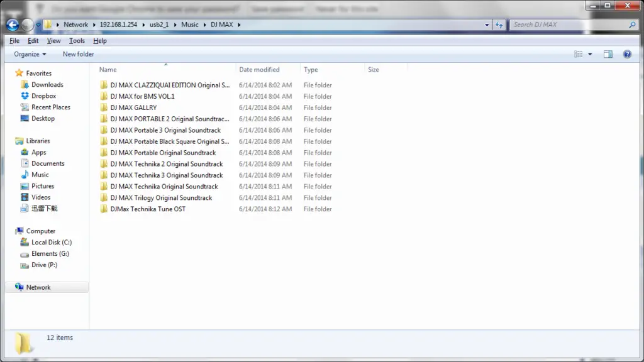644x362 pixels.
Task: Open the File menu
Action: point(14,41)
